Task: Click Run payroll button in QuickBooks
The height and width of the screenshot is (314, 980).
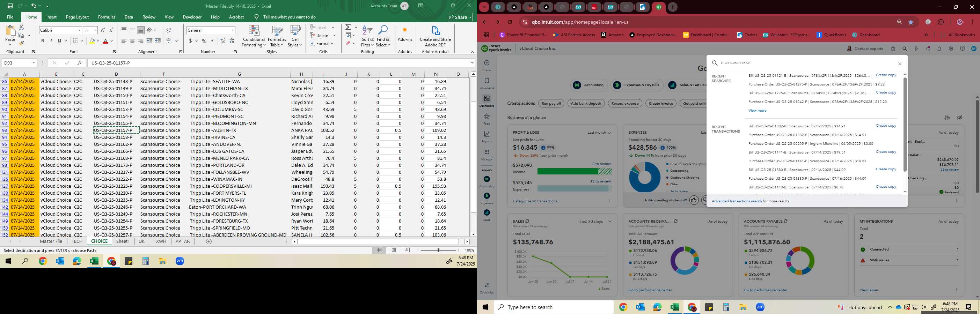Action: [x=551, y=103]
